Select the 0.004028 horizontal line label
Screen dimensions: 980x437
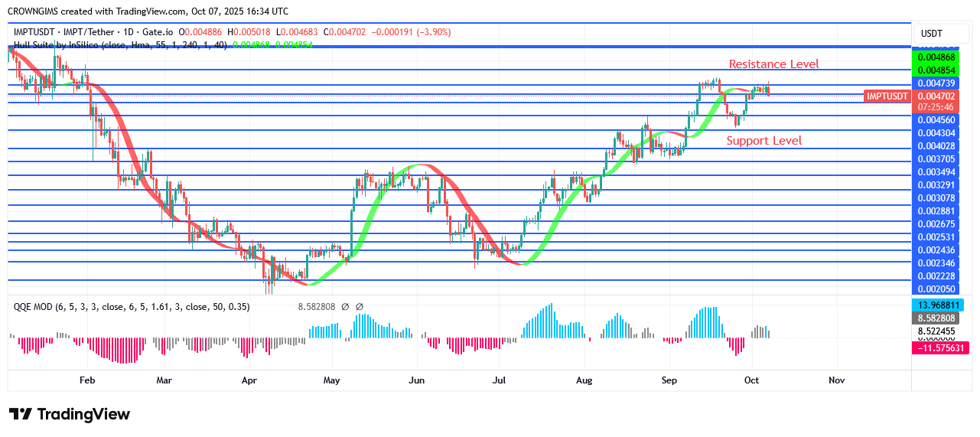point(936,145)
